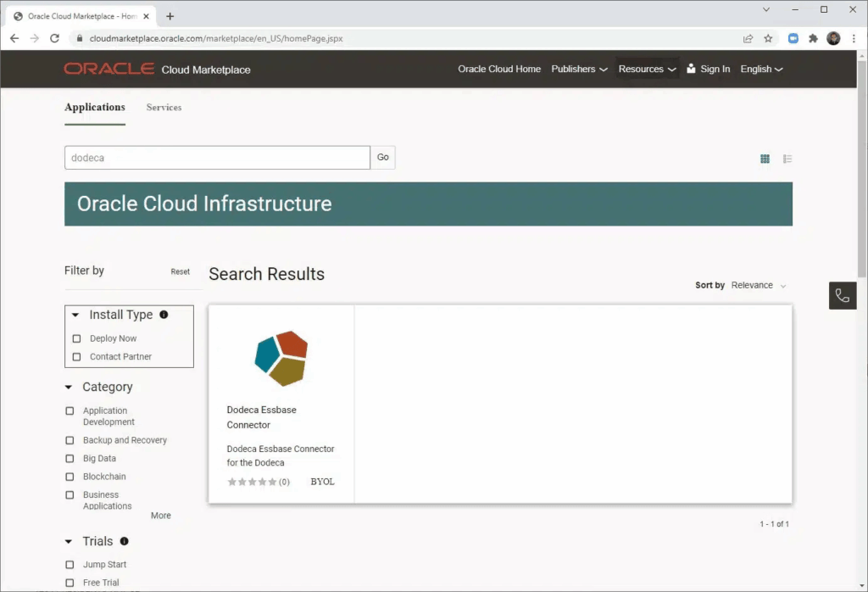The width and height of the screenshot is (868, 592).
Task: Open the browser extensions puzzle icon
Action: pos(814,38)
